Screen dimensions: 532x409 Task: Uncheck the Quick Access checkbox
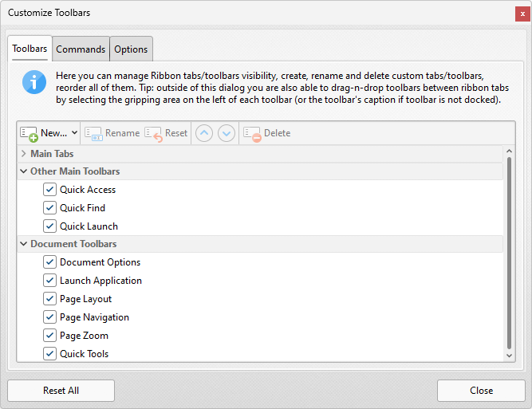pos(49,189)
